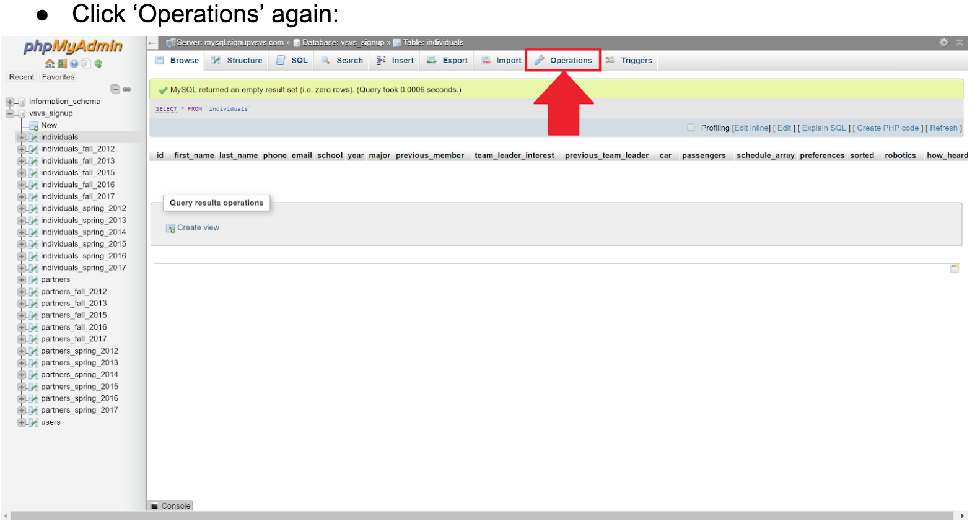Image resolution: width=980 pixels, height=529 pixels.
Task: Select the Export tab
Action: coord(447,61)
